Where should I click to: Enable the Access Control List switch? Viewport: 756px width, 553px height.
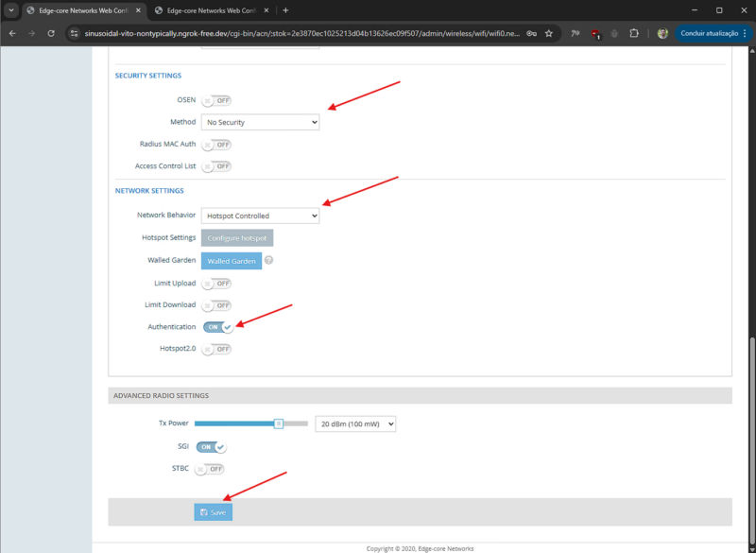216,166
